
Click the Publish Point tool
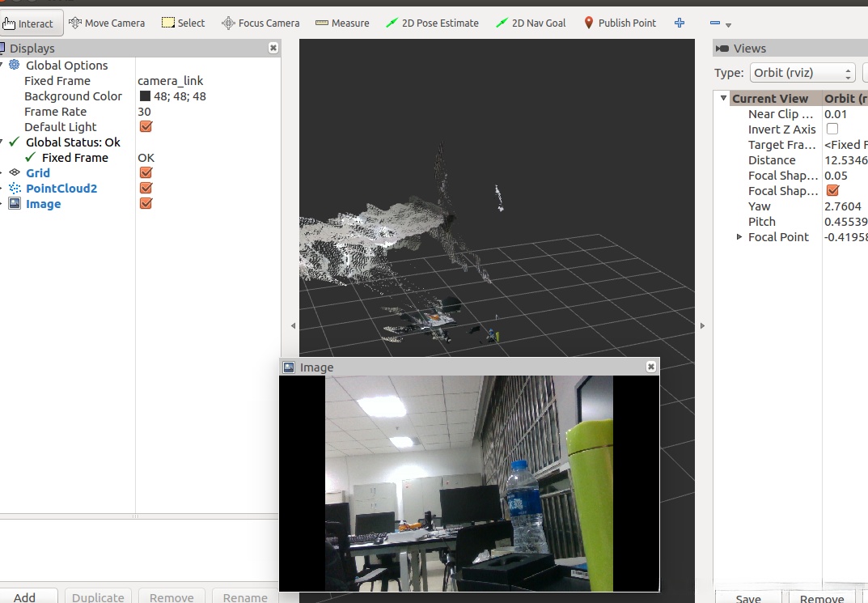click(x=620, y=23)
